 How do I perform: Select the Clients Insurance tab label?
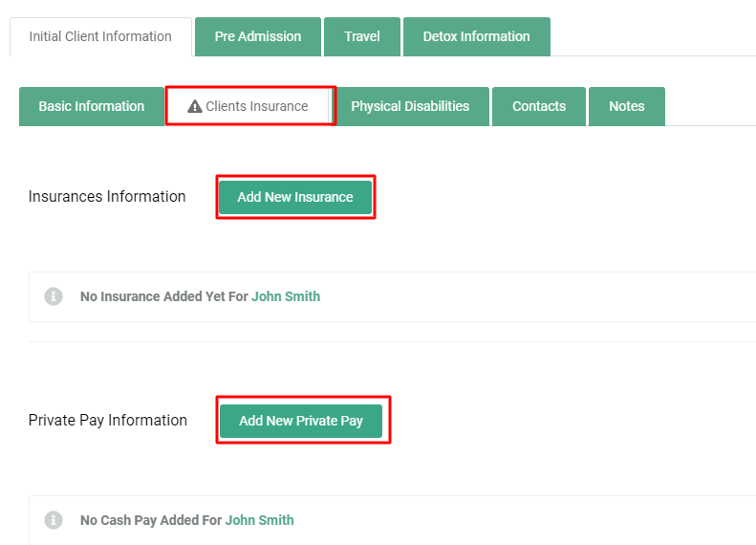[x=257, y=106]
